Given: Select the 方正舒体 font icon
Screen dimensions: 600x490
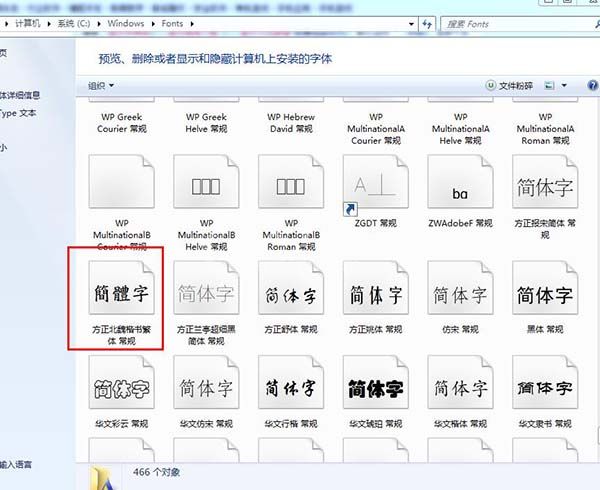Looking at the screenshot, I should [291, 288].
